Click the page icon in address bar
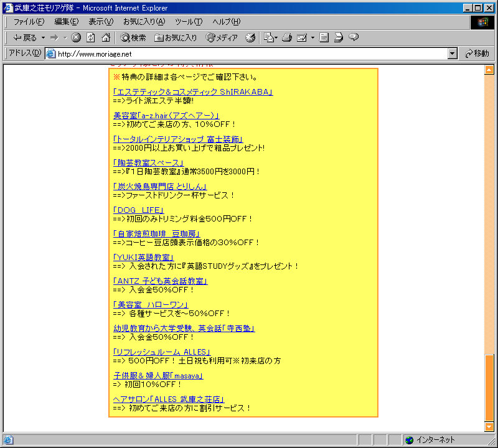 click(x=51, y=54)
